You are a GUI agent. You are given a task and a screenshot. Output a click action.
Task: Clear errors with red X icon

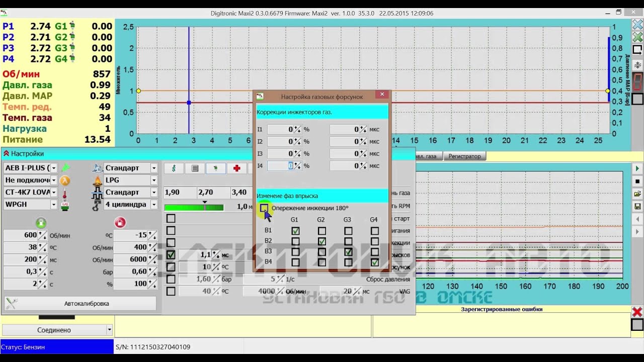(637, 312)
